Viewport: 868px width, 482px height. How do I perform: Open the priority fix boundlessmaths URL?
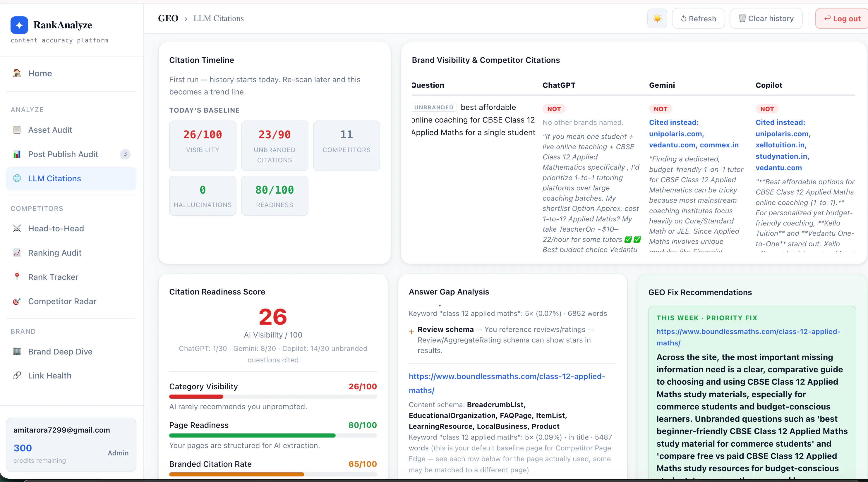point(748,337)
